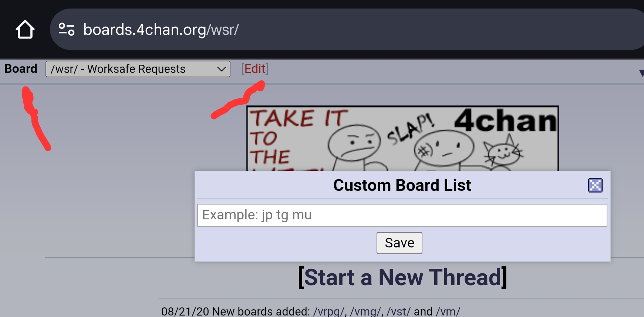Open the /vm/ board link

(448, 311)
